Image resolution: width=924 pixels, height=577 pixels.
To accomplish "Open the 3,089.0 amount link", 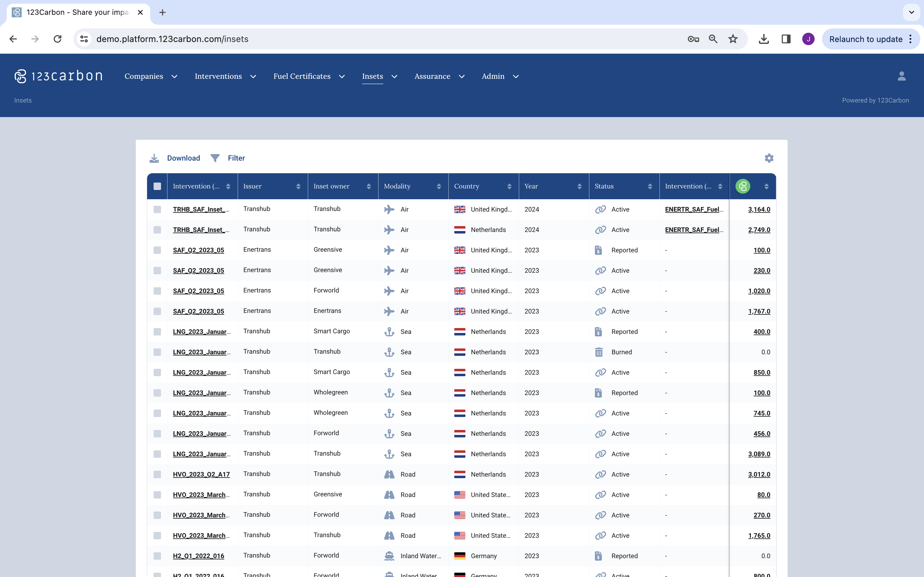I will (759, 454).
